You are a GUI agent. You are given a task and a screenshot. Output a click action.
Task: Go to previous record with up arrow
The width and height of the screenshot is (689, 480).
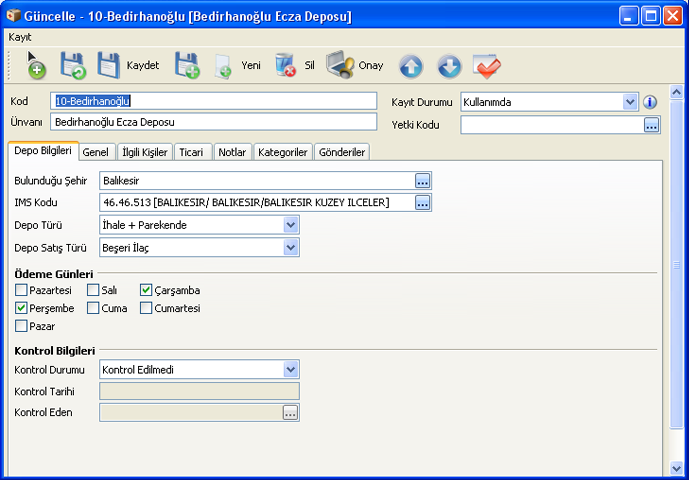(411, 66)
